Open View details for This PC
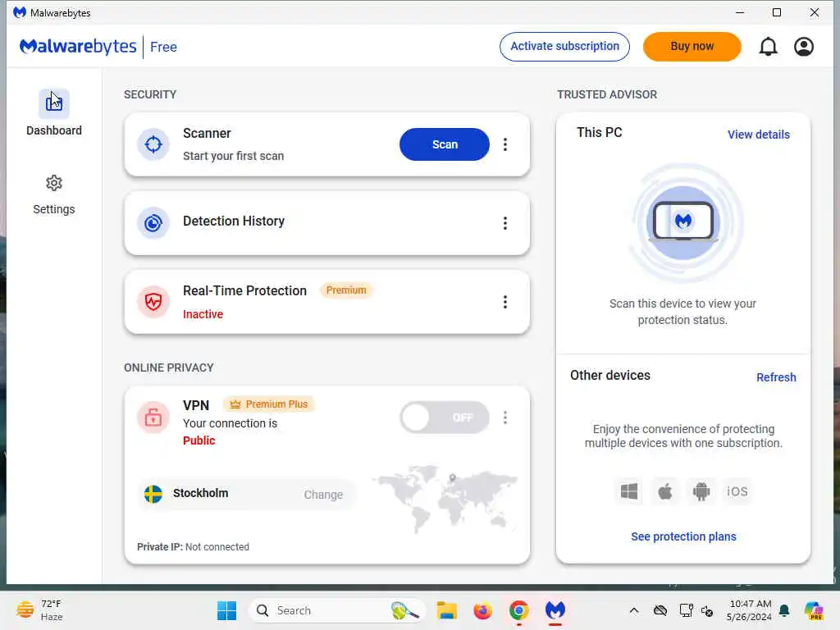Viewport: 840px width, 630px height. point(758,135)
